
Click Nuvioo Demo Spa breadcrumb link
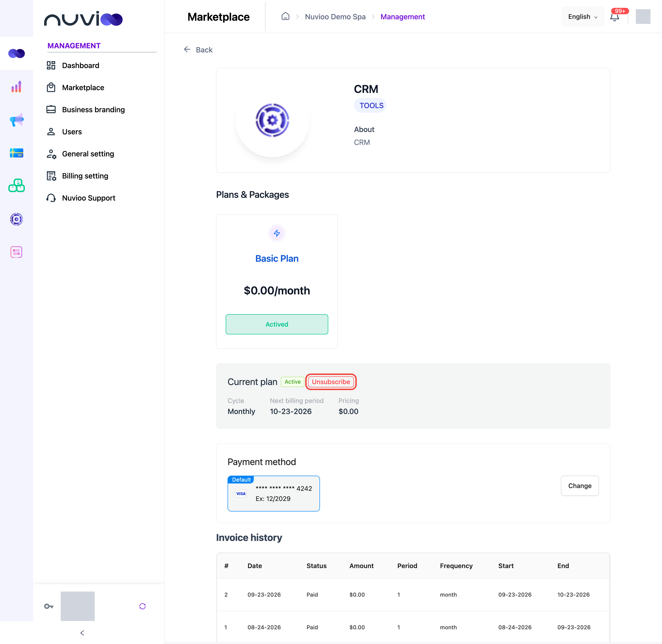[335, 17]
